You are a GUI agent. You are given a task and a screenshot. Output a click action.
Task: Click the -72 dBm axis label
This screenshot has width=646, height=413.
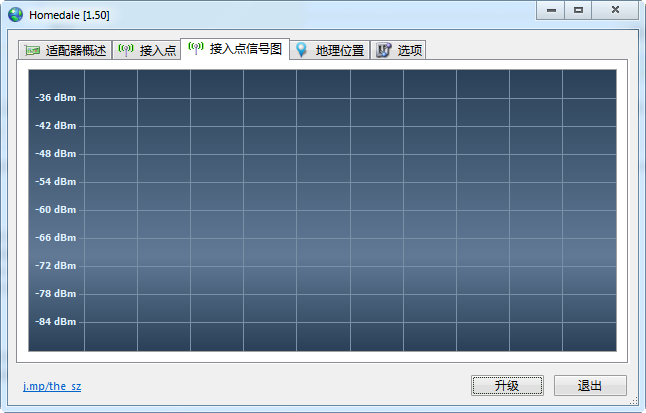click(56, 266)
